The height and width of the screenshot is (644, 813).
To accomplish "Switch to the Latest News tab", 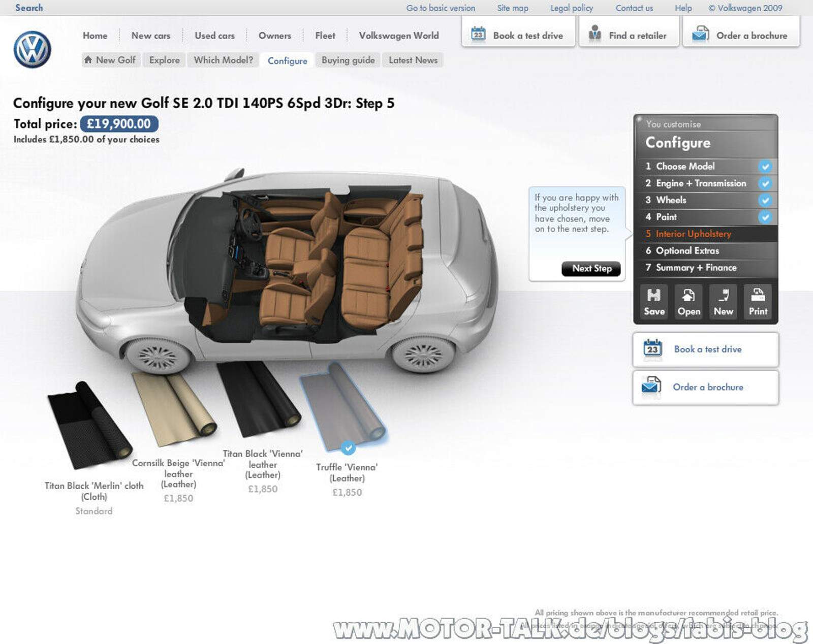I will pyautogui.click(x=413, y=60).
